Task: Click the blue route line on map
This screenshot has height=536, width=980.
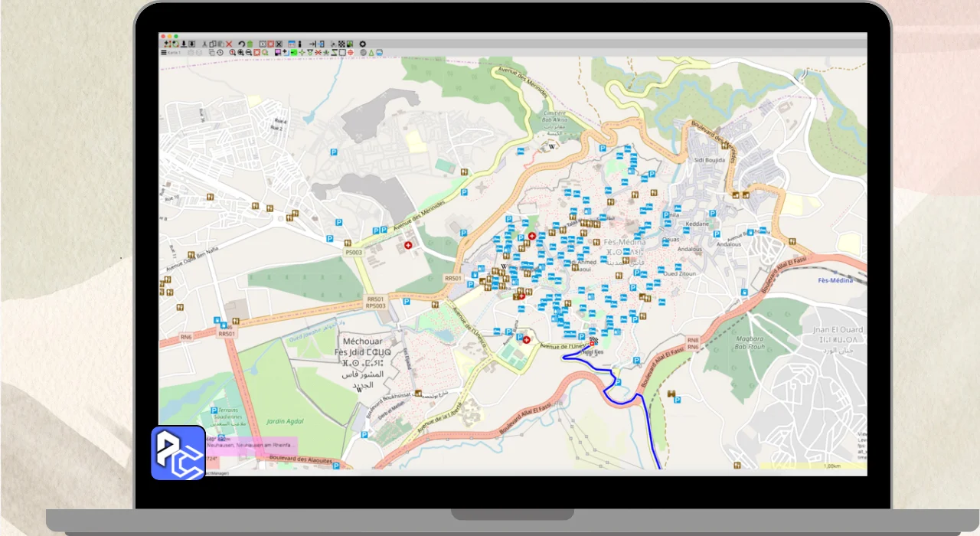Action: pyautogui.click(x=649, y=429)
